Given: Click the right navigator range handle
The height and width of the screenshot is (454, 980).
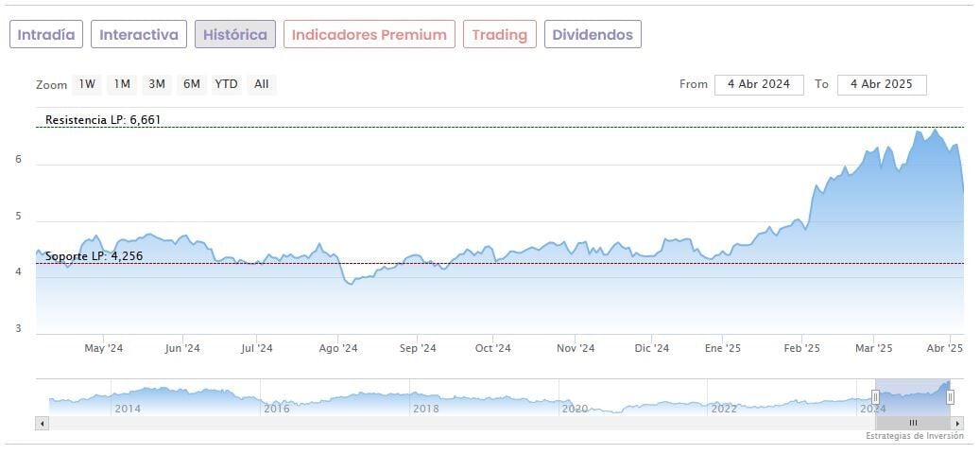Looking at the screenshot, I should coord(950,397).
